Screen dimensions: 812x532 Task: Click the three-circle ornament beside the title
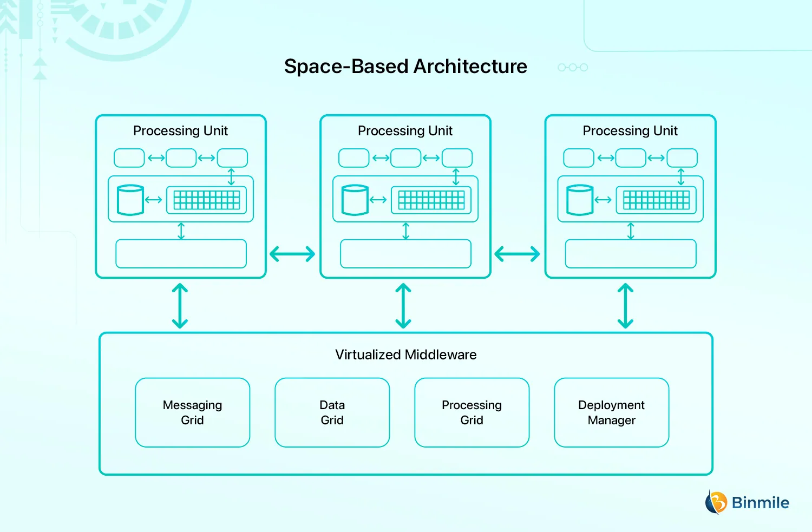click(573, 68)
